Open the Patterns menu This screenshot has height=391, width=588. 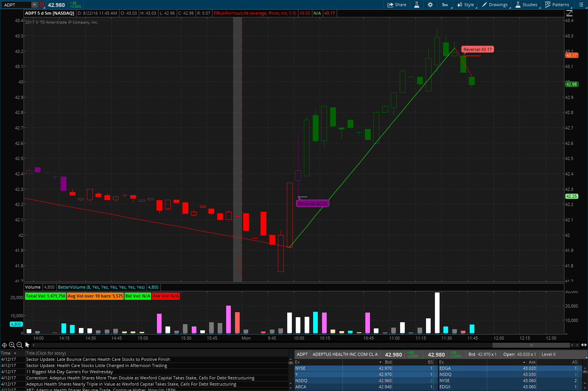pos(557,5)
